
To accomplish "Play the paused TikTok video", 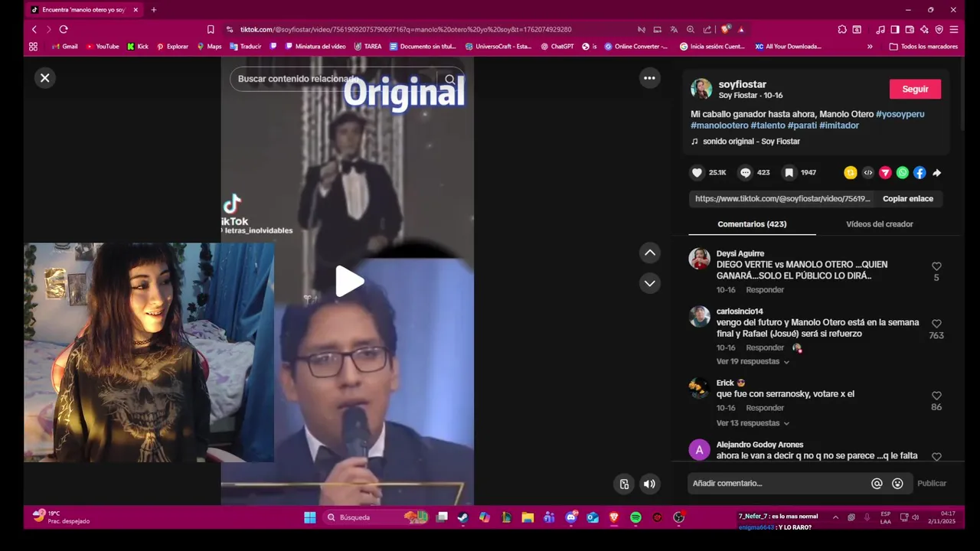I will pyautogui.click(x=349, y=282).
